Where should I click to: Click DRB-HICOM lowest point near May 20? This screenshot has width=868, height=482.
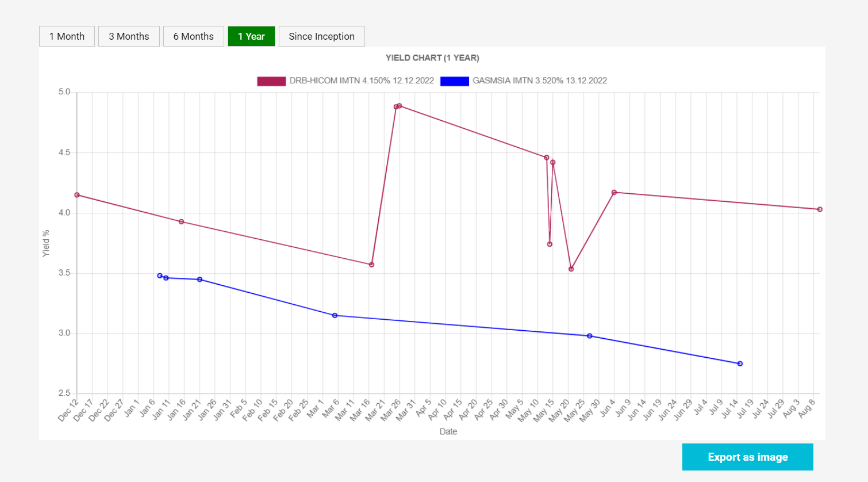(x=571, y=269)
